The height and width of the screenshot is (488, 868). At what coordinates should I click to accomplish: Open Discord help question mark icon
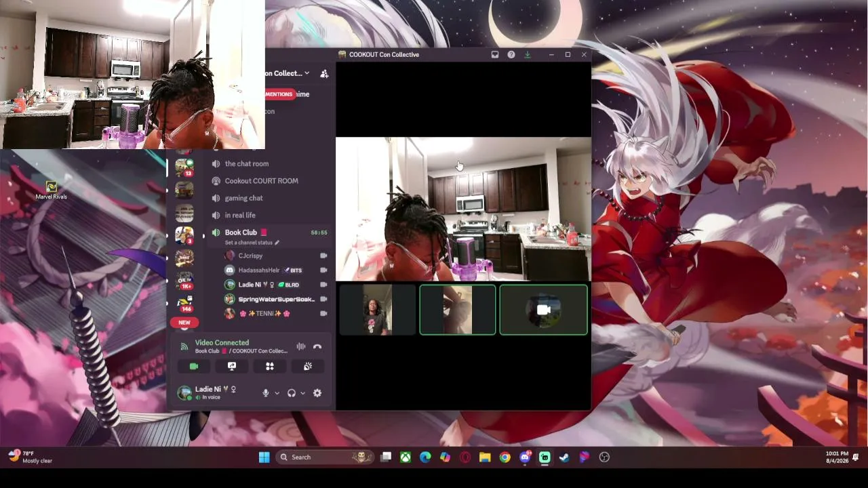[511, 54]
